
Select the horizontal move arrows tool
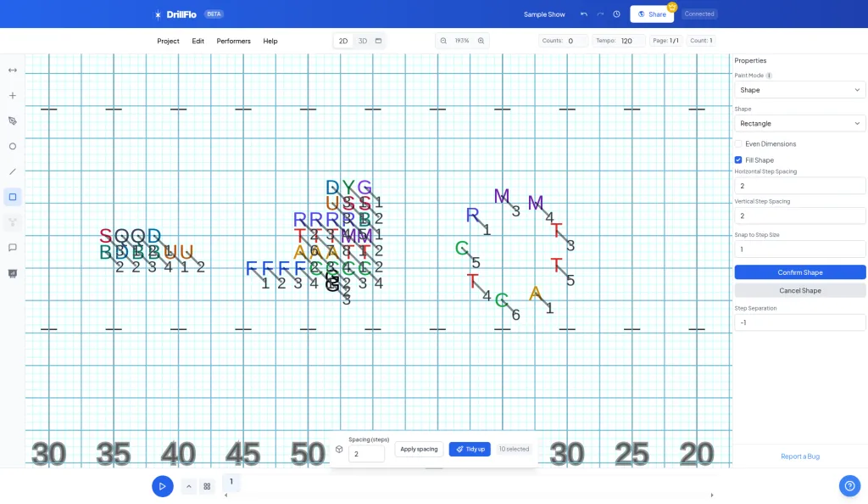[12, 70]
